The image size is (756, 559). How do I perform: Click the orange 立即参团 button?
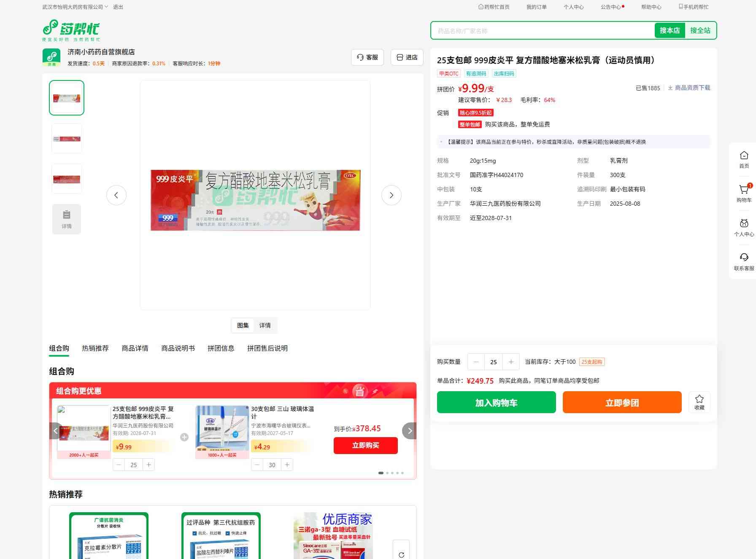click(x=622, y=402)
